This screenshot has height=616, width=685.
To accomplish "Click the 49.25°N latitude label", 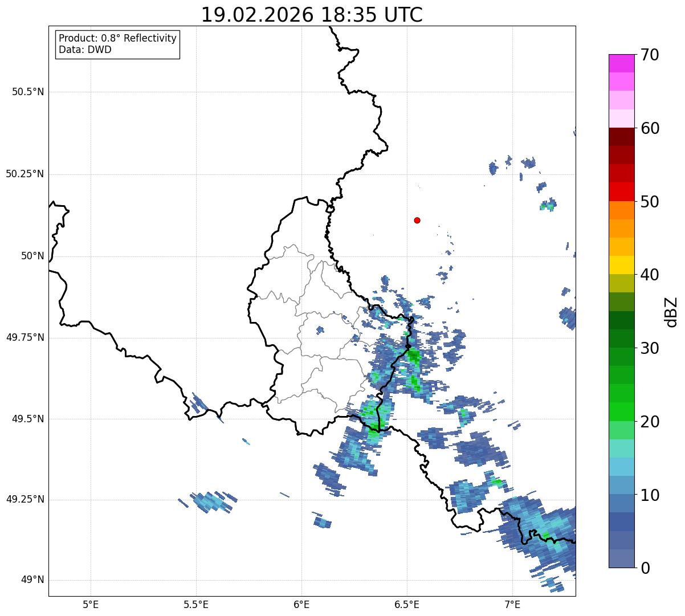I will coord(25,499).
